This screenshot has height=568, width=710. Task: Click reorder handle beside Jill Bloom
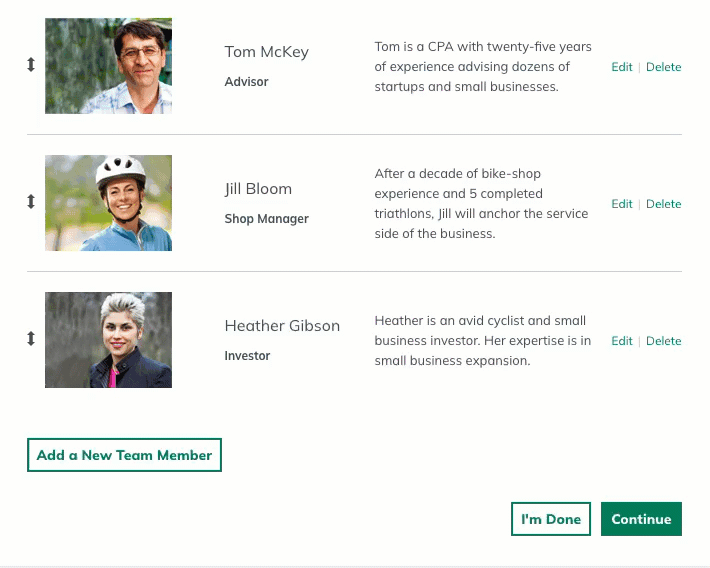point(31,202)
